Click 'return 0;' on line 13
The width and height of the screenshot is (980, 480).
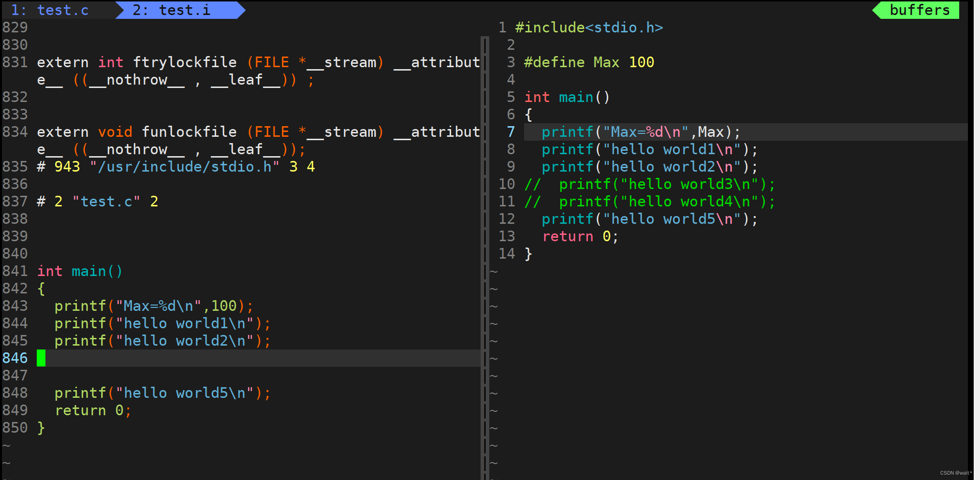[x=580, y=236]
